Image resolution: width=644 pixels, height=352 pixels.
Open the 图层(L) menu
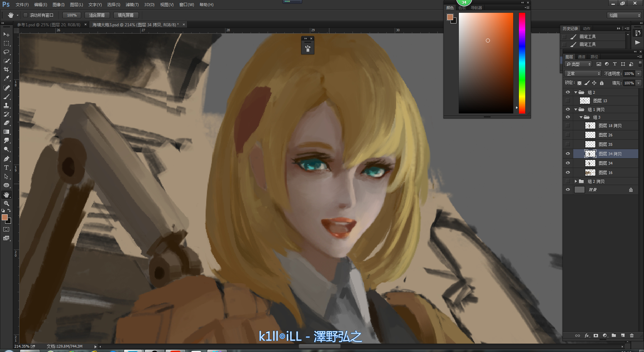pyautogui.click(x=76, y=5)
